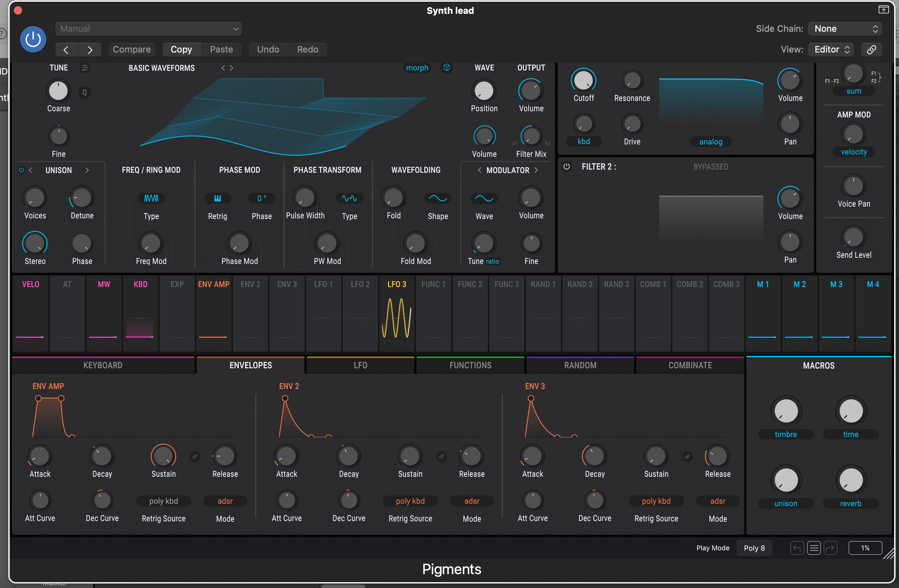Click next arrow beside MODULATOR
The width and height of the screenshot is (899, 588).
[536, 170]
